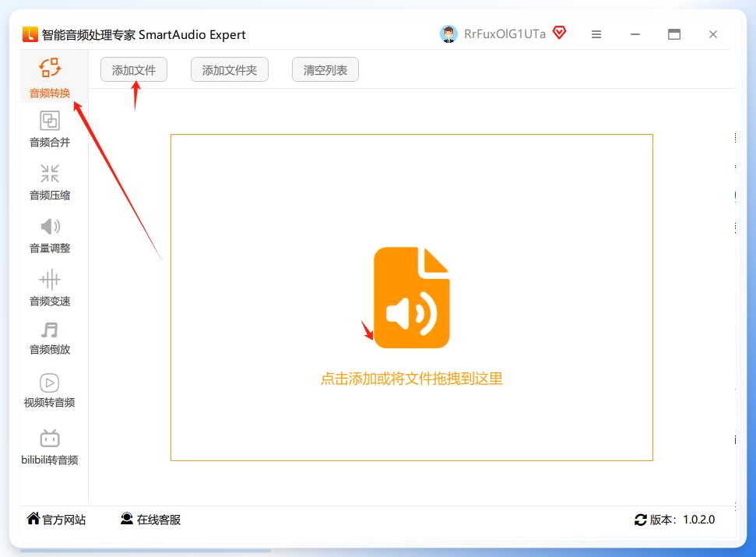The width and height of the screenshot is (756, 557).
Task: Click the SmartAudio Expert app logo
Action: point(30,34)
